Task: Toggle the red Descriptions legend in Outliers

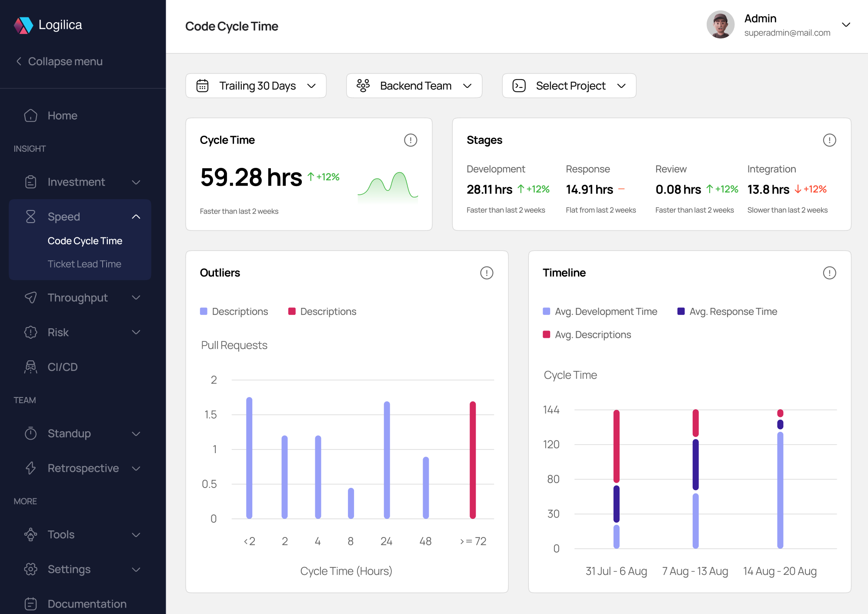Action: [322, 311]
